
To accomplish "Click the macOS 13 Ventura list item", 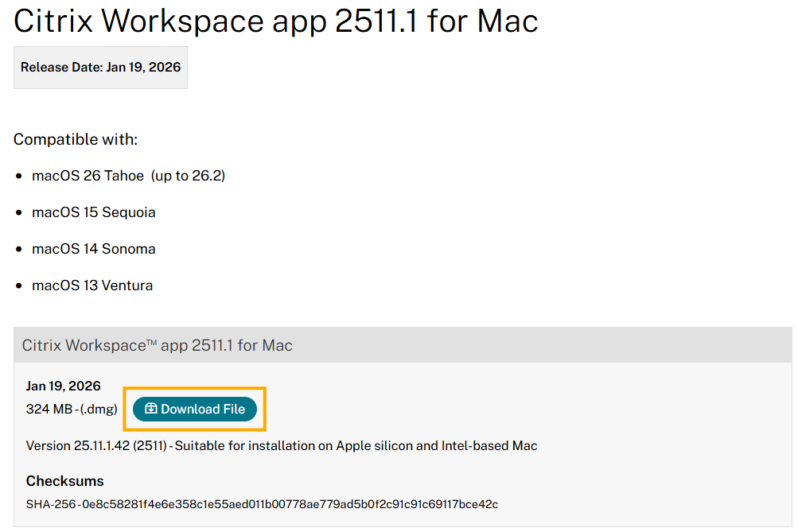I will click(92, 285).
